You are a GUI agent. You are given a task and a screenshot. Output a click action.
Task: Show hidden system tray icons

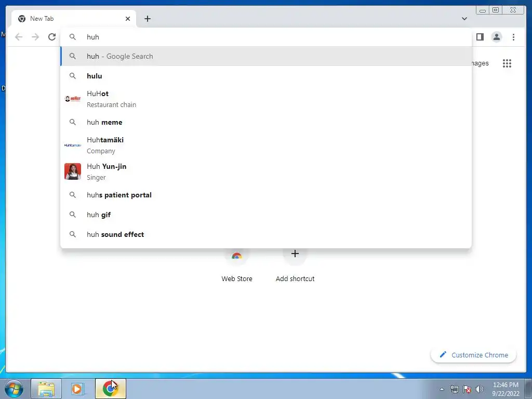coord(442,389)
